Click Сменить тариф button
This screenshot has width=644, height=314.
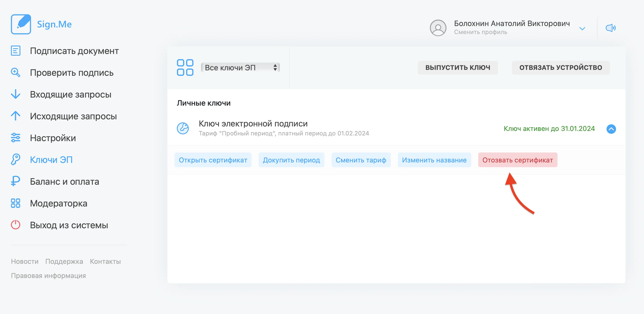point(361,160)
